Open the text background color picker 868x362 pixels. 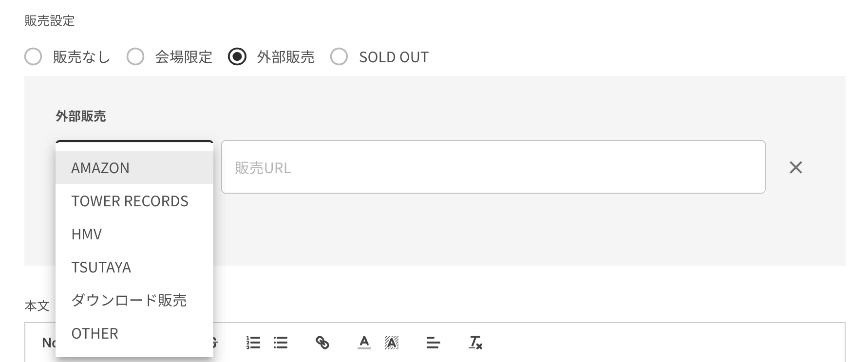pyautogui.click(x=392, y=343)
